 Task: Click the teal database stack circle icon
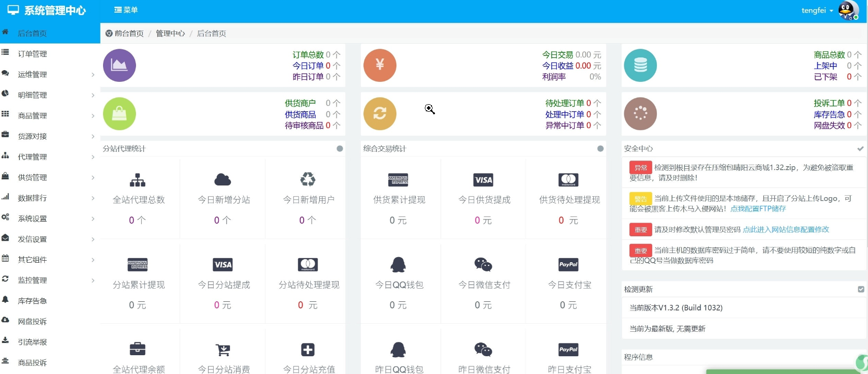pos(640,65)
